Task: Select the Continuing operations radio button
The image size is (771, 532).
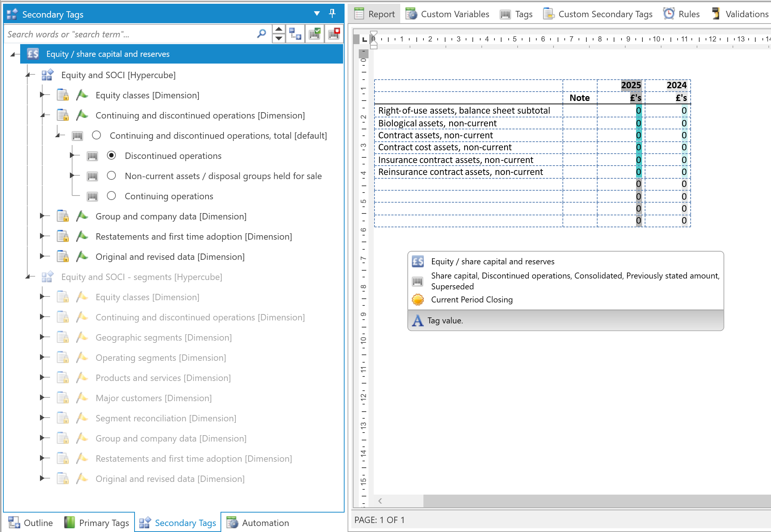Action: [x=111, y=196]
